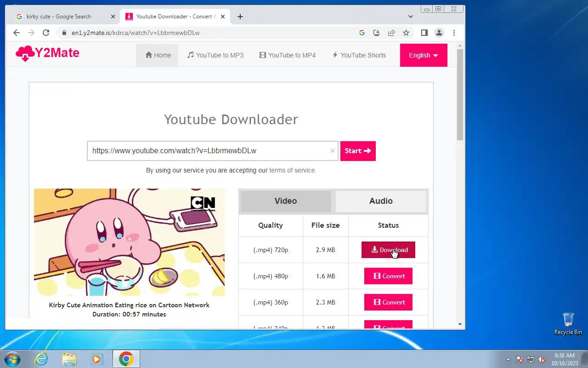Click the Status column header
The image size is (588, 368).
coord(388,225)
